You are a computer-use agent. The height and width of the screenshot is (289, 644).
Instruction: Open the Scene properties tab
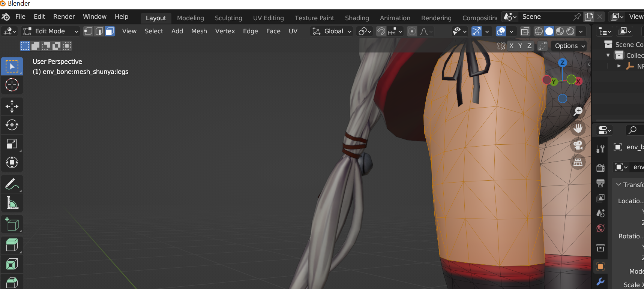(600, 213)
